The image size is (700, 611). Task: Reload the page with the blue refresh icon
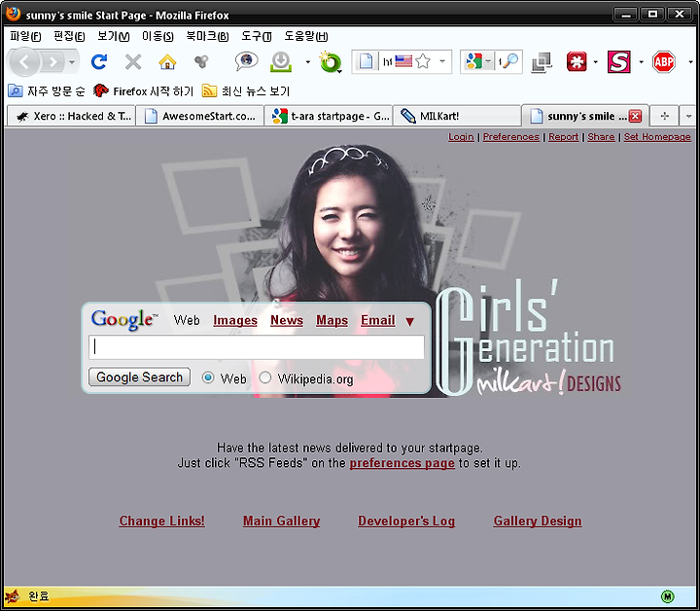click(x=98, y=61)
